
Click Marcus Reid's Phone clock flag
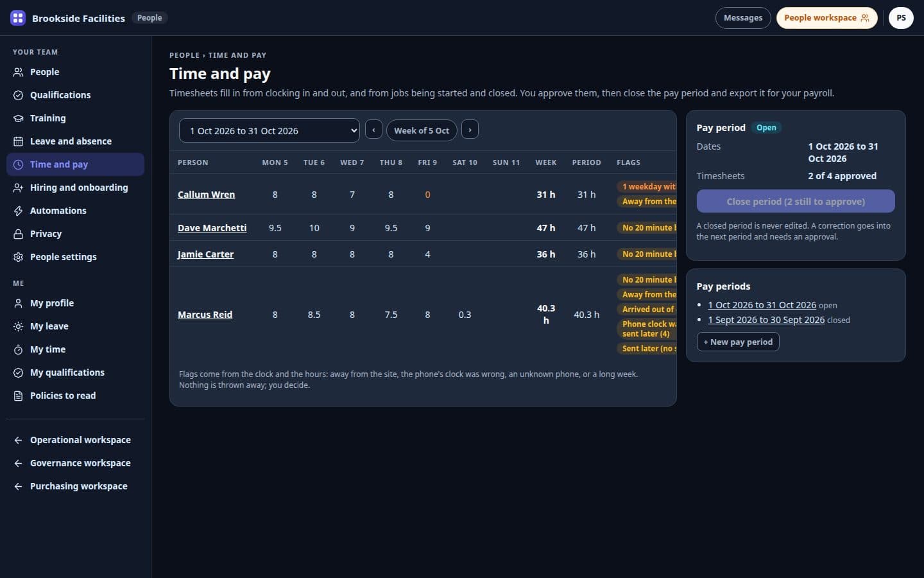(647, 329)
